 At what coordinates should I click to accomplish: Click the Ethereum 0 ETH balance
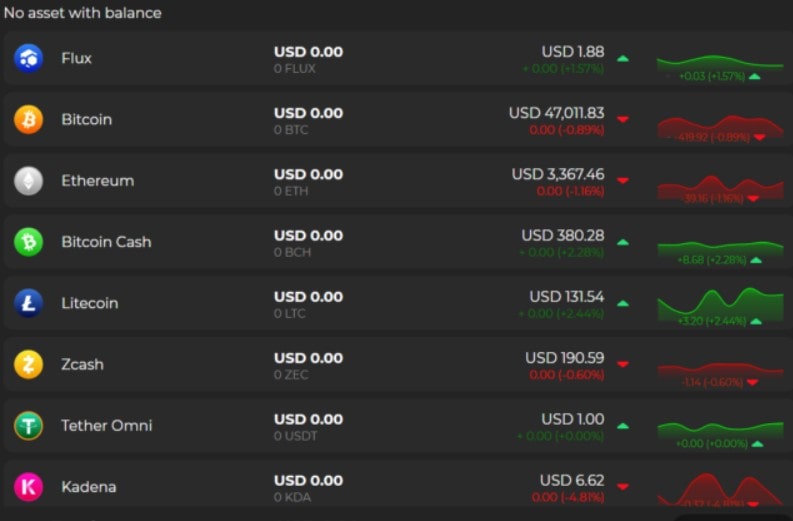(x=292, y=191)
